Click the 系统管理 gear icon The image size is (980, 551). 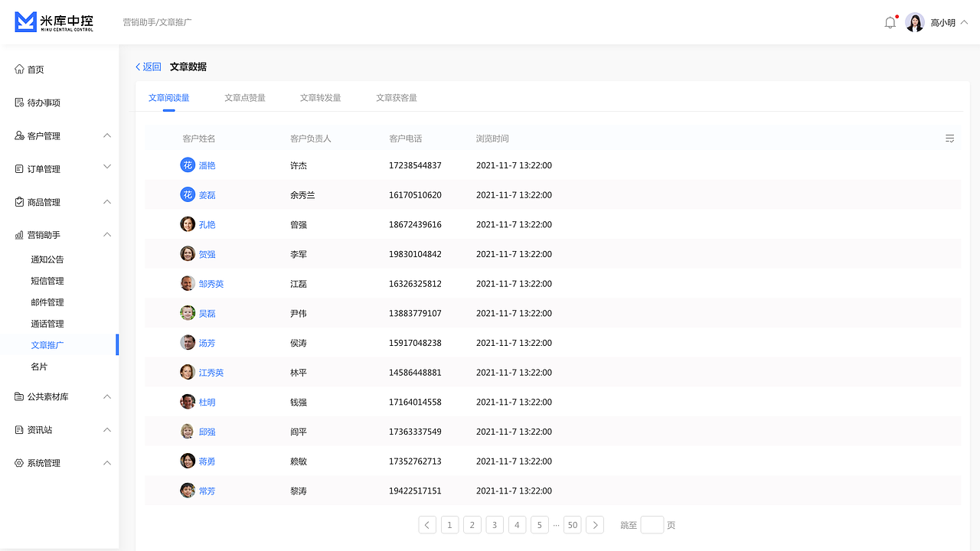click(x=19, y=463)
